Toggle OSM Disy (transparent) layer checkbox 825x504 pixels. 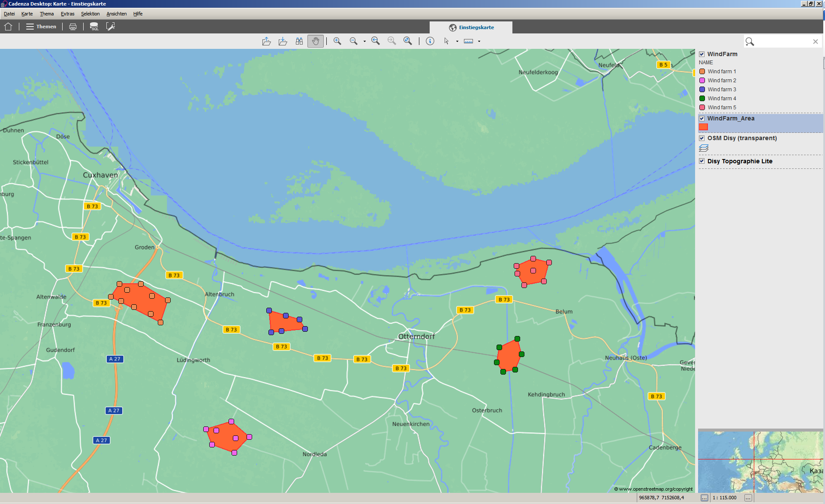tap(702, 138)
